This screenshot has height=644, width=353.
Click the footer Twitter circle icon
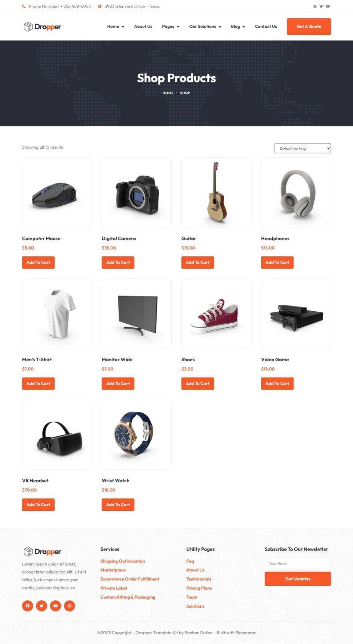41,606
